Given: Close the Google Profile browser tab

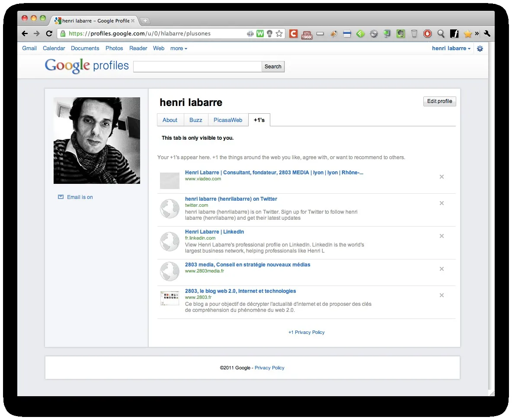Looking at the screenshot, I should (x=133, y=21).
